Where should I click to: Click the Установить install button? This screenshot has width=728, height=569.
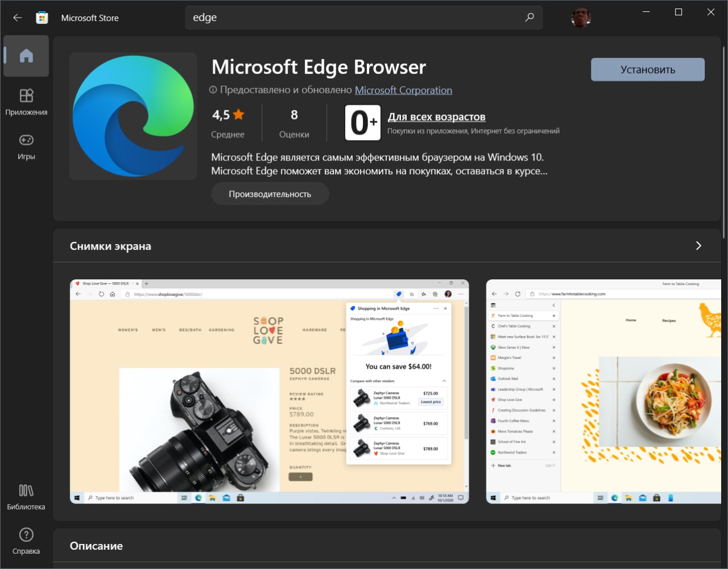coord(648,69)
